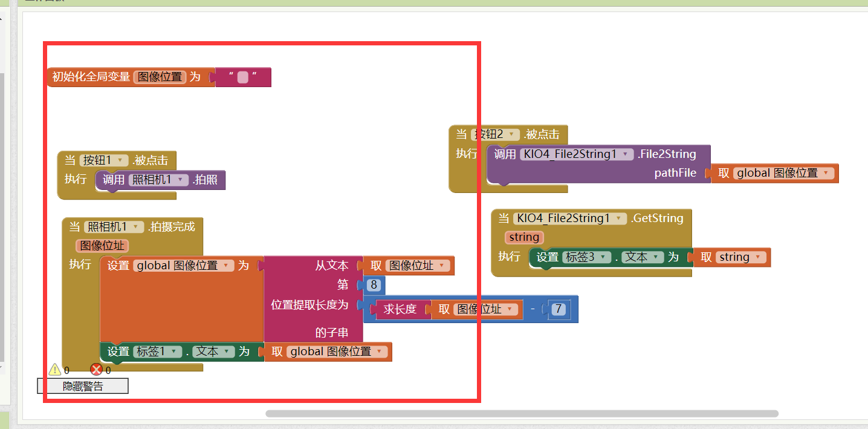Open KIO4_File2String1 dropdown in the GetString event
Viewport: 868px width, 429px height.
click(x=620, y=219)
